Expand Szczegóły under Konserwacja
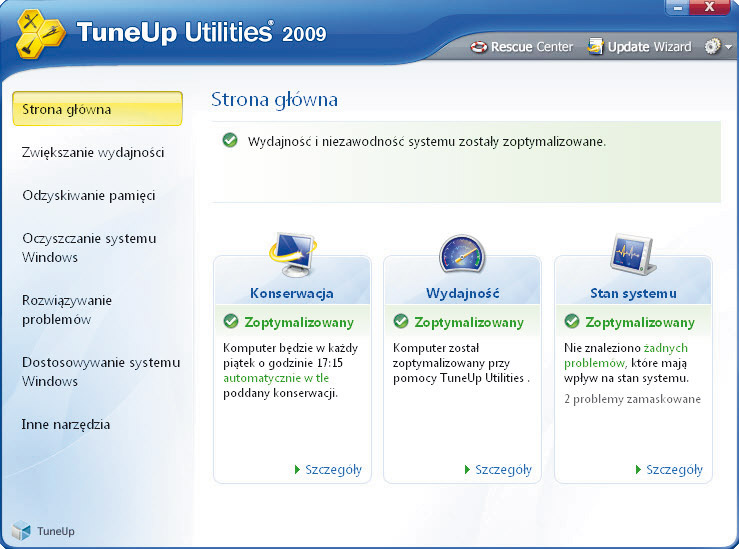Image resolution: width=739 pixels, height=549 pixels. coord(328,469)
